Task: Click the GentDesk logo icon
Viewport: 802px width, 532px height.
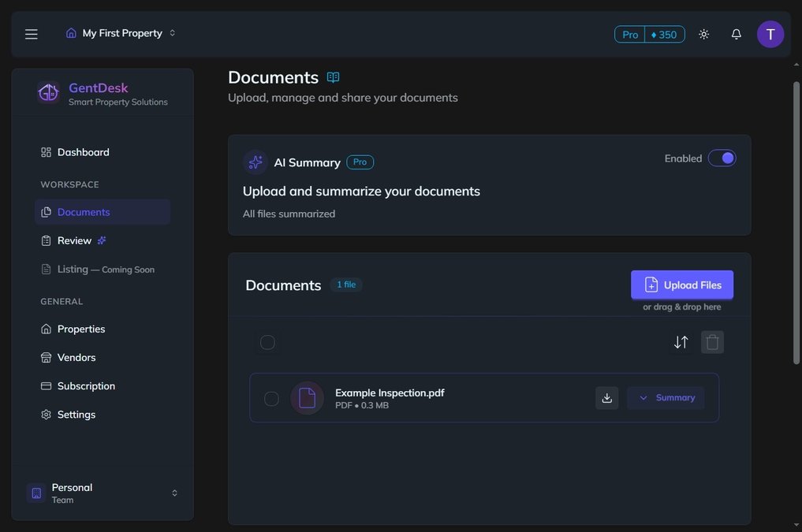Action: pos(47,92)
